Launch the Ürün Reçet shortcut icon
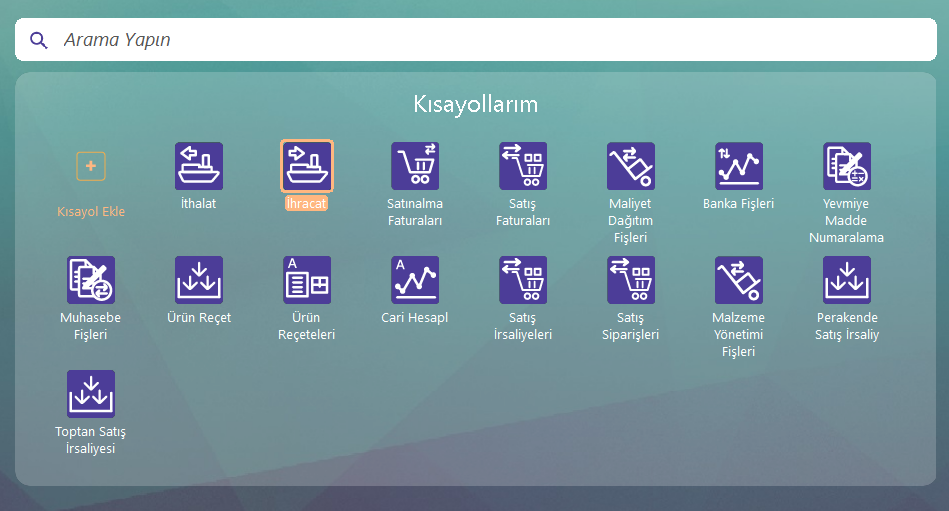 199,280
